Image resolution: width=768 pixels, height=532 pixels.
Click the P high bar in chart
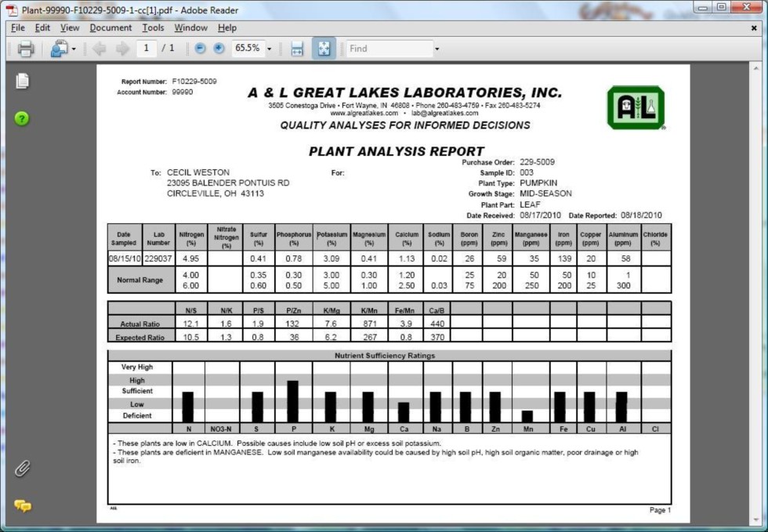[x=293, y=401]
